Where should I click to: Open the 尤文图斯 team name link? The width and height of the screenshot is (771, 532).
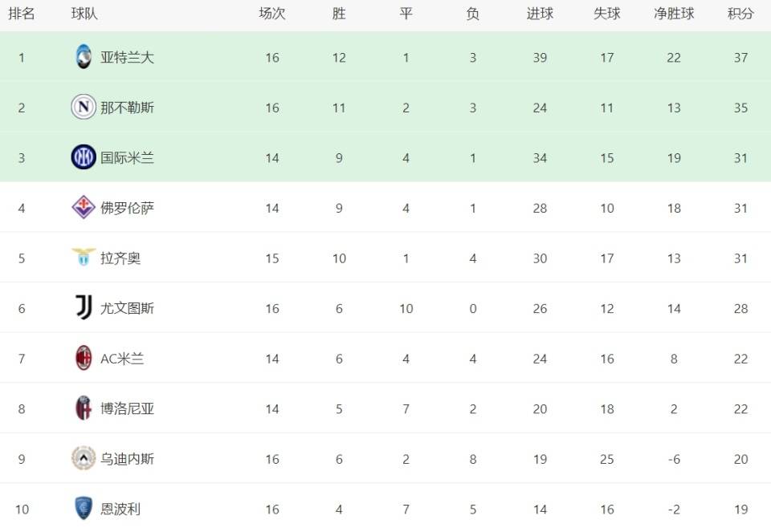127,308
